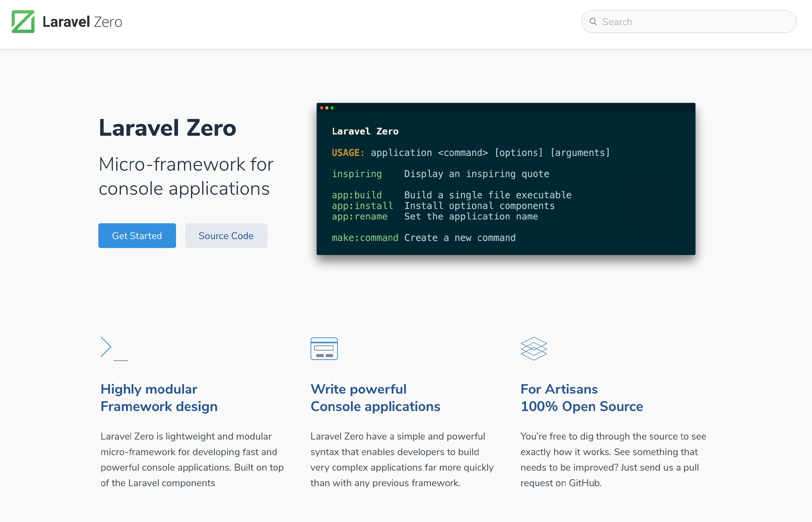View the Source Code button

[x=226, y=236]
